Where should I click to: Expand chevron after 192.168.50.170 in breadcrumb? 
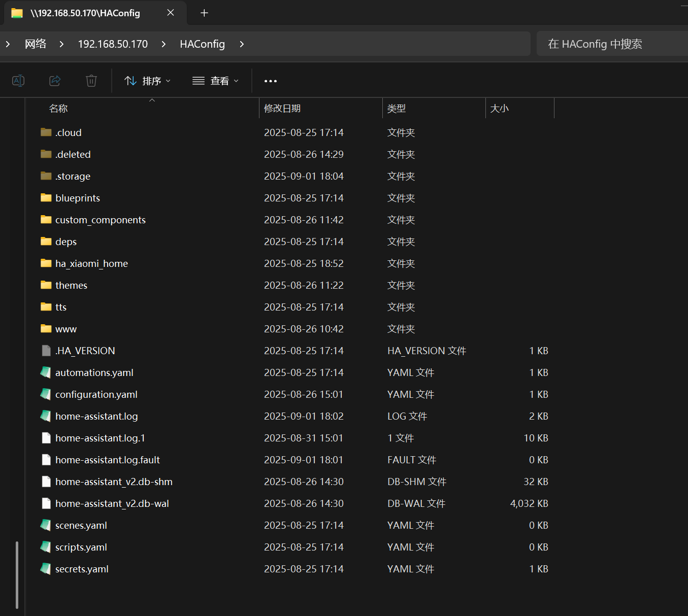click(163, 44)
